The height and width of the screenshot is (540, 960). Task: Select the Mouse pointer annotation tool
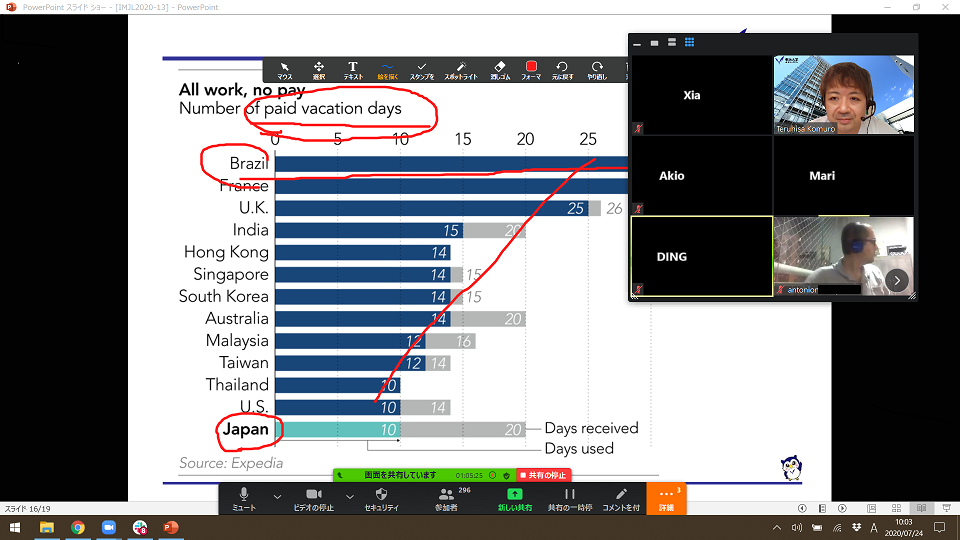click(x=285, y=70)
